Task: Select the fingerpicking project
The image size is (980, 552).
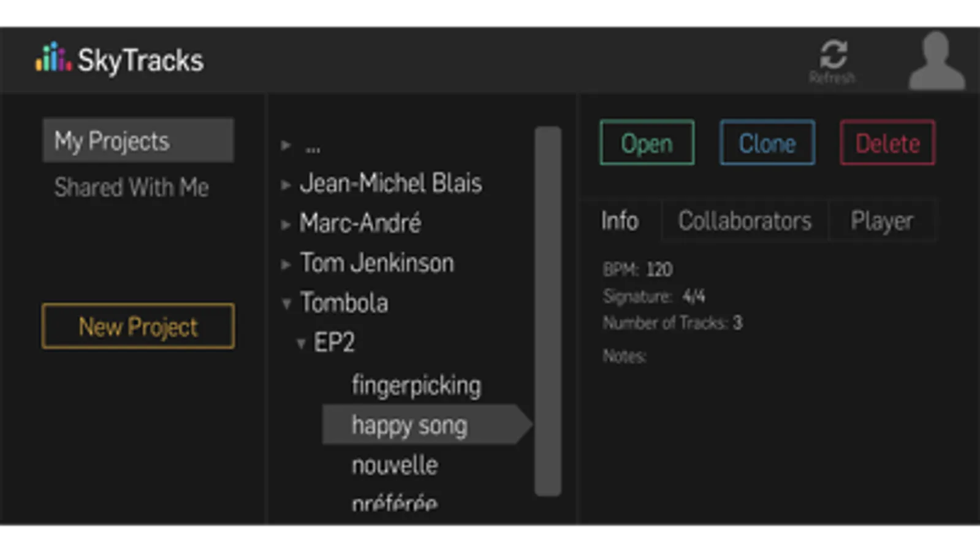Action: click(x=416, y=385)
